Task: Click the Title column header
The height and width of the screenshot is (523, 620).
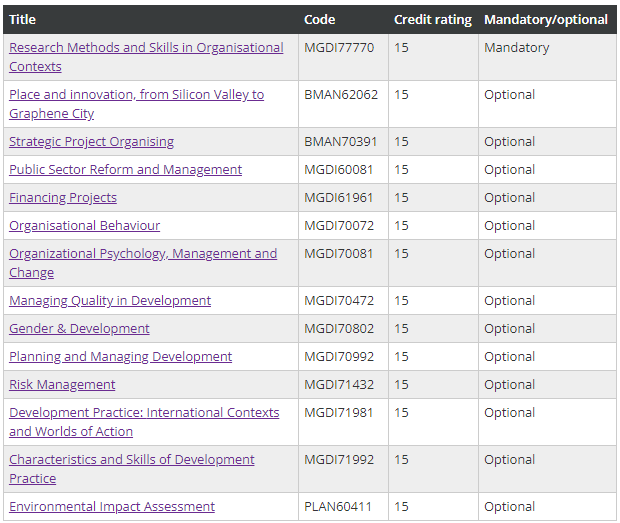Action: coord(23,19)
